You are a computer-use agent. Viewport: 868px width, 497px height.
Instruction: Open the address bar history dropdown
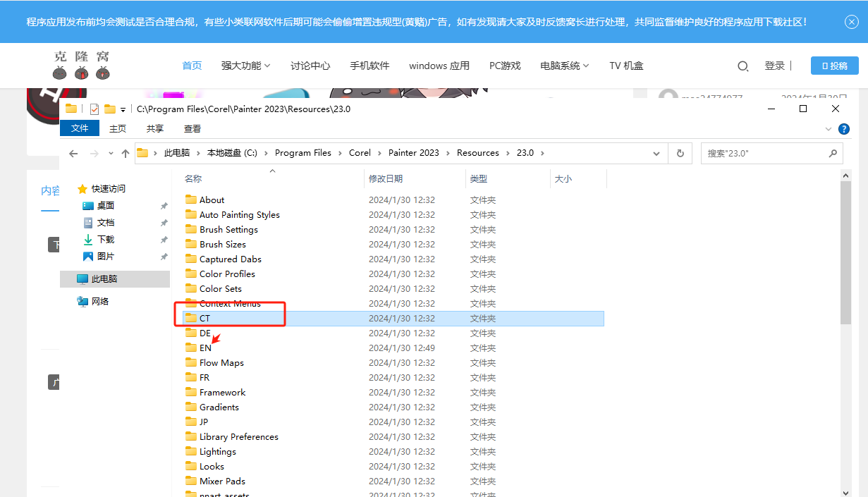tap(657, 153)
